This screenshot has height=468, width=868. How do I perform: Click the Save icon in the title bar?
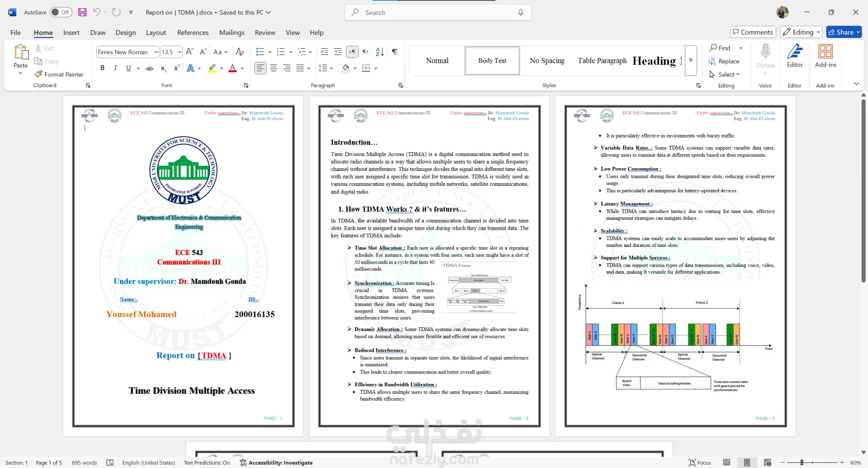(x=82, y=12)
